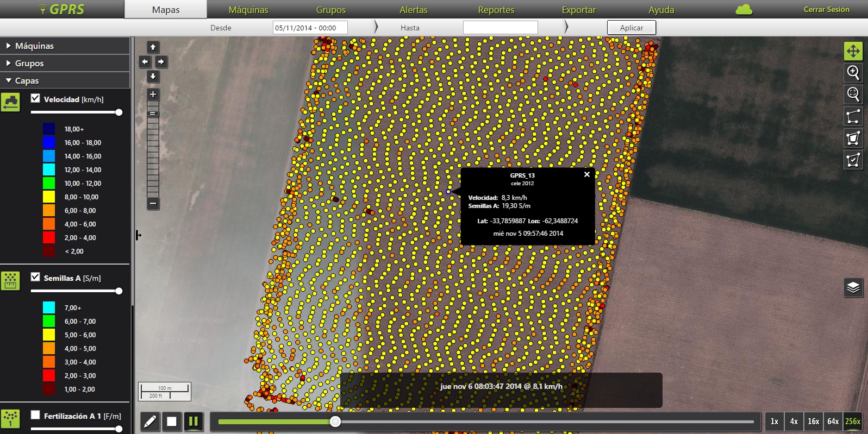
Task: Expand the Grupos panel
Action: (x=29, y=64)
